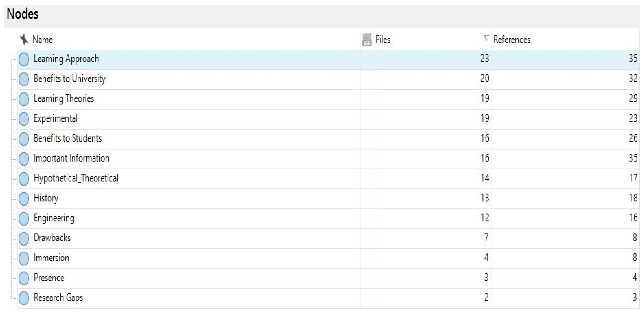Click the pin icon in header row
This screenshot has height=313, width=644.
click(x=24, y=39)
